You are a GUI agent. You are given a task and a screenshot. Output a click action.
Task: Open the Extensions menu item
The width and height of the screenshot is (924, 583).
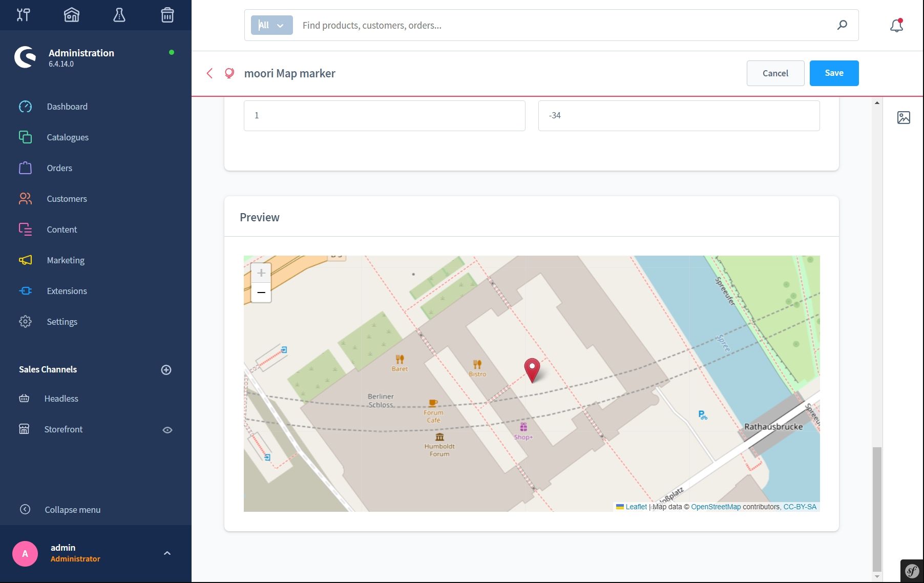(x=67, y=291)
